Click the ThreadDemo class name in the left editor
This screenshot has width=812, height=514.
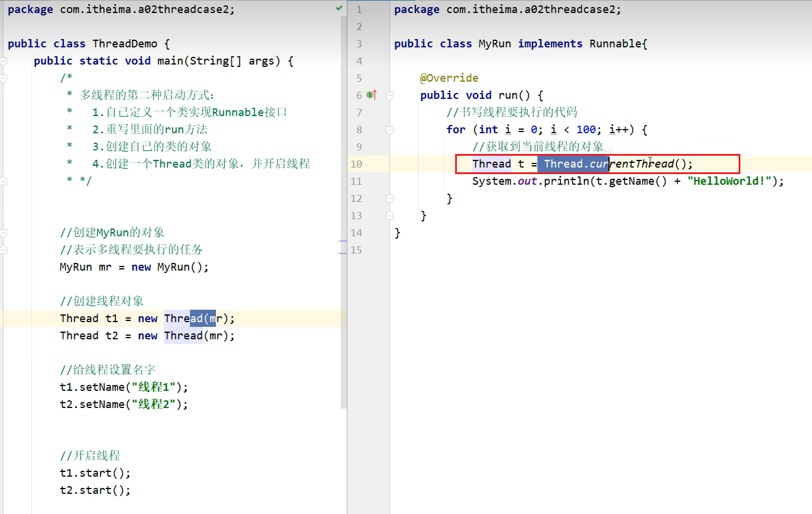(x=125, y=44)
